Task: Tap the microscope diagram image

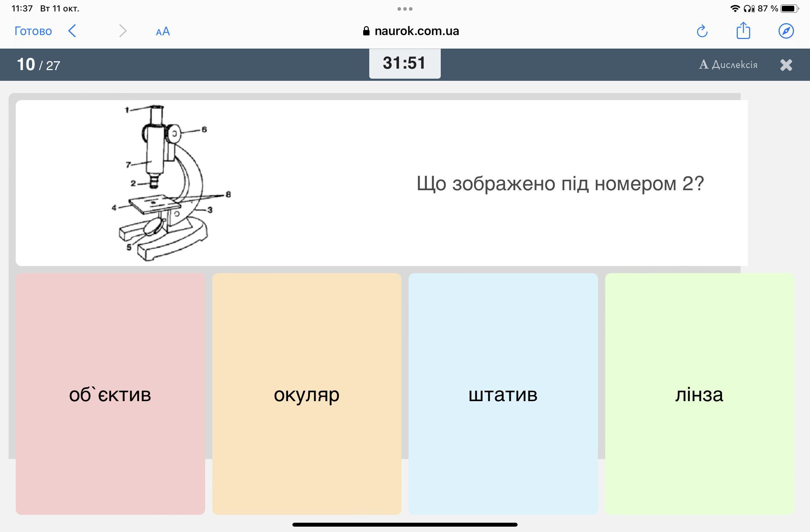Action: coord(168,183)
